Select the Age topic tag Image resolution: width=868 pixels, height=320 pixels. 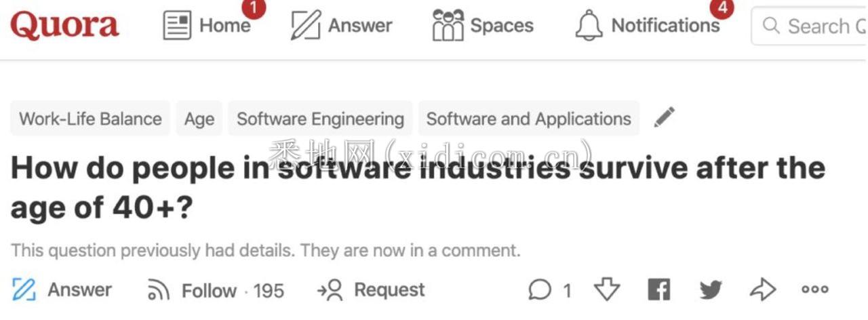click(x=199, y=119)
